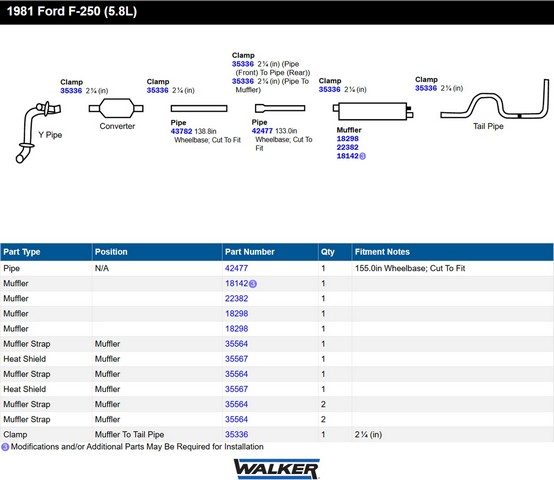This screenshot has height=480, width=554.
Task: Open second 18298 link in the table
Action: [236, 329]
